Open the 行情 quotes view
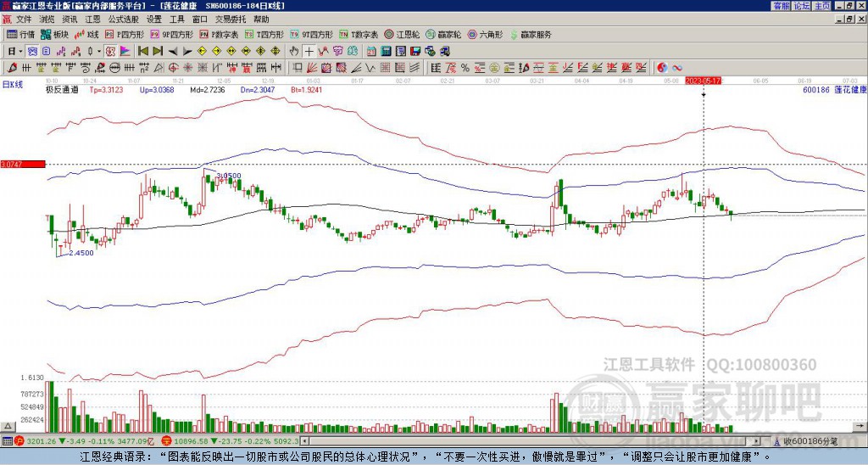Viewport: 868px width, 465px height. (20, 34)
